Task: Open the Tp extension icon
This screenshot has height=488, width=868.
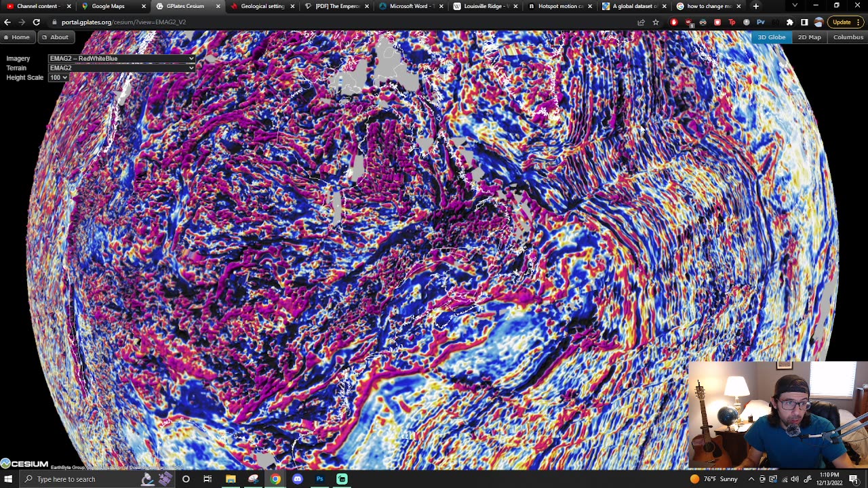Action: [732, 22]
